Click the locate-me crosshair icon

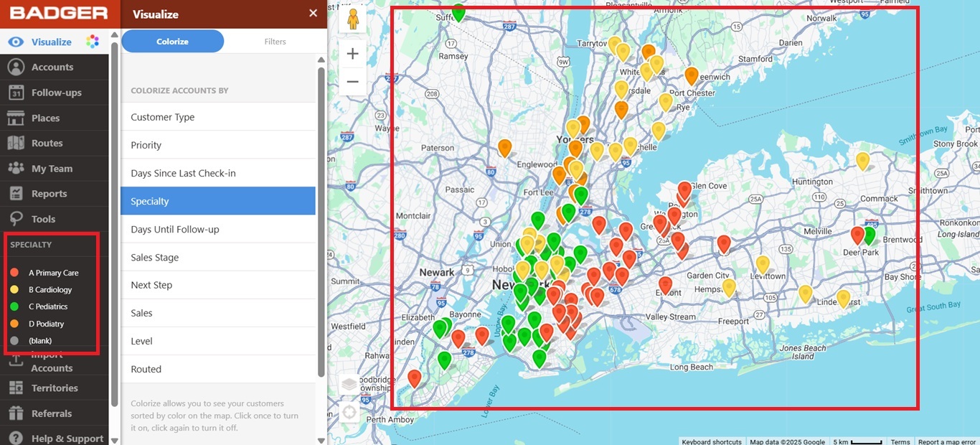[x=349, y=413]
